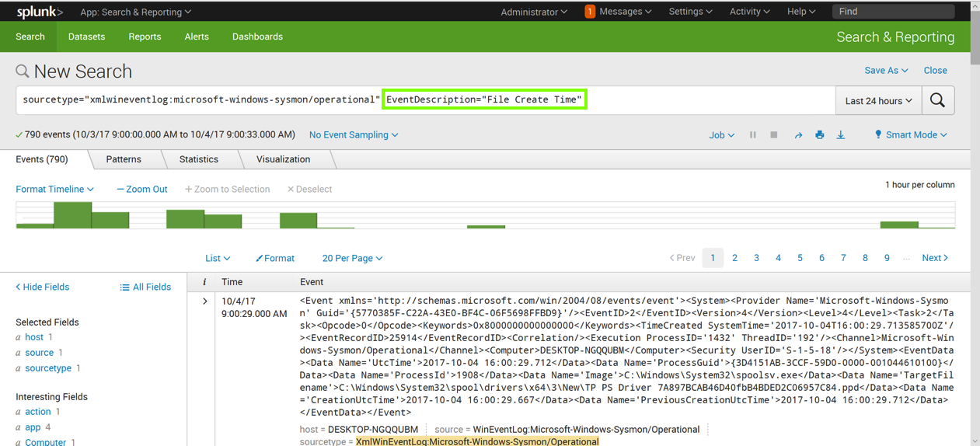The image size is (980, 446).
Task: Open 20 Per Page dropdown
Action: (352, 258)
